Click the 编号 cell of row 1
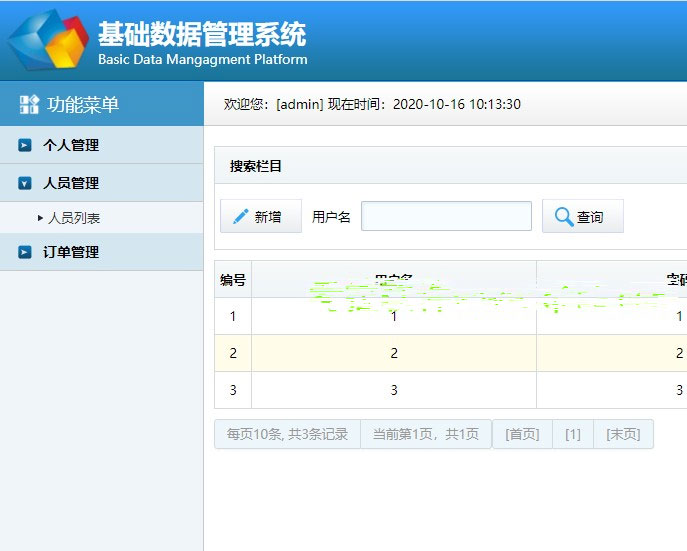687x551 pixels. 233,316
